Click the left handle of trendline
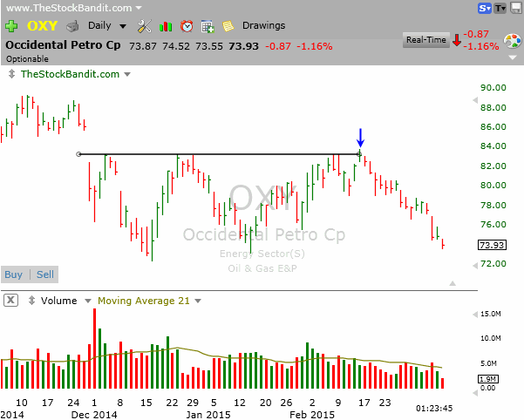This screenshot has height=420, width=524. point(78,154)
